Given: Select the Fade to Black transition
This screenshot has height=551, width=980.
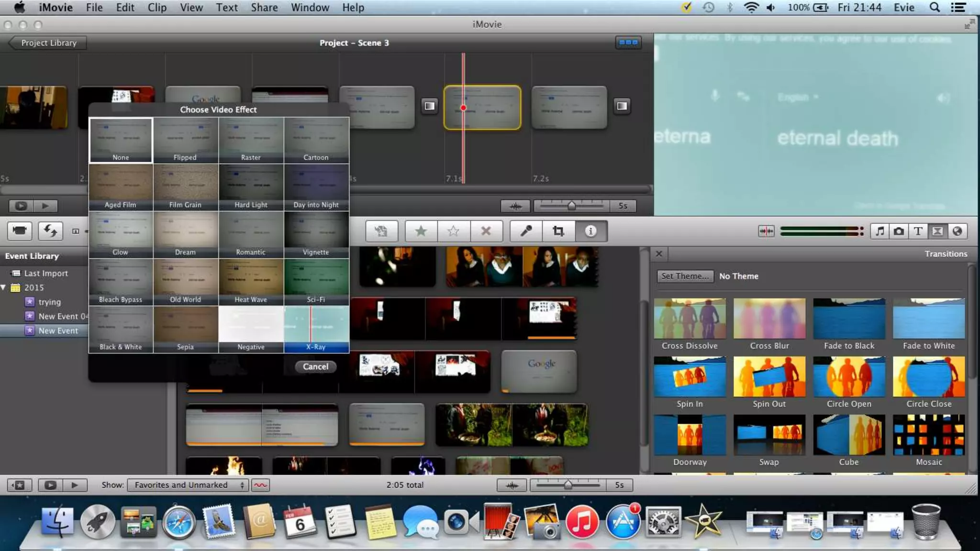Looking at the screenshot, I should [x=849, y=325].
